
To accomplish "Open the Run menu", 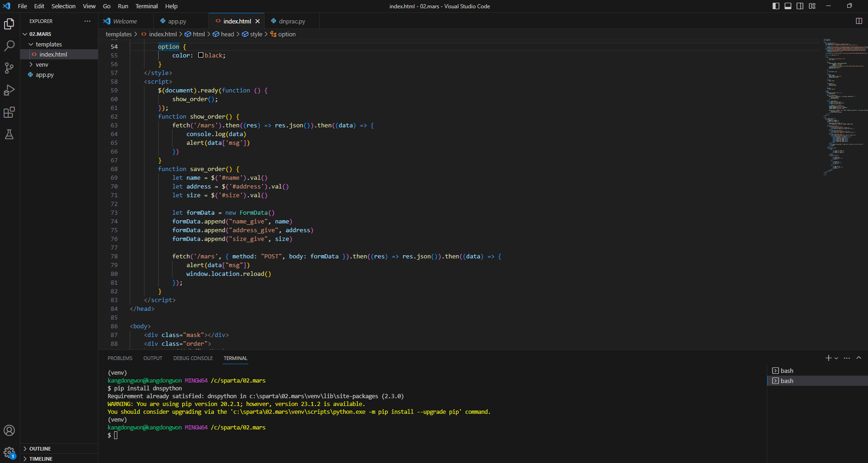I will pyautogui.click(x=123, y=6).
